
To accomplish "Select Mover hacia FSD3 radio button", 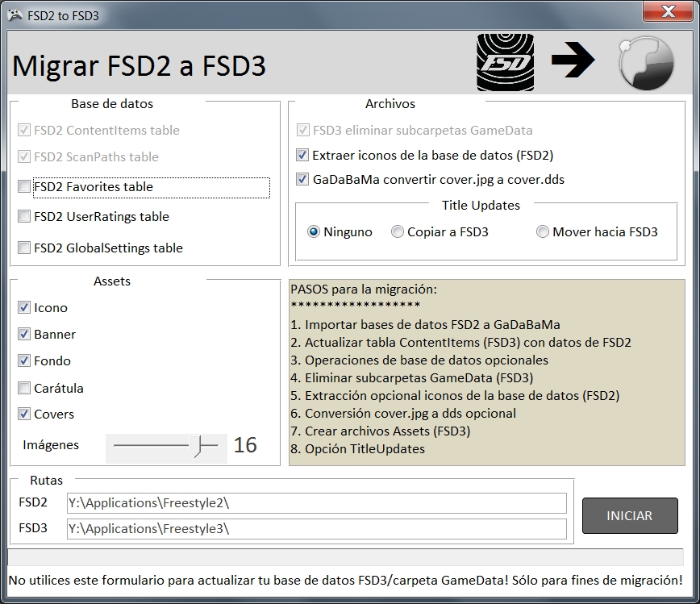I will 543,231.
